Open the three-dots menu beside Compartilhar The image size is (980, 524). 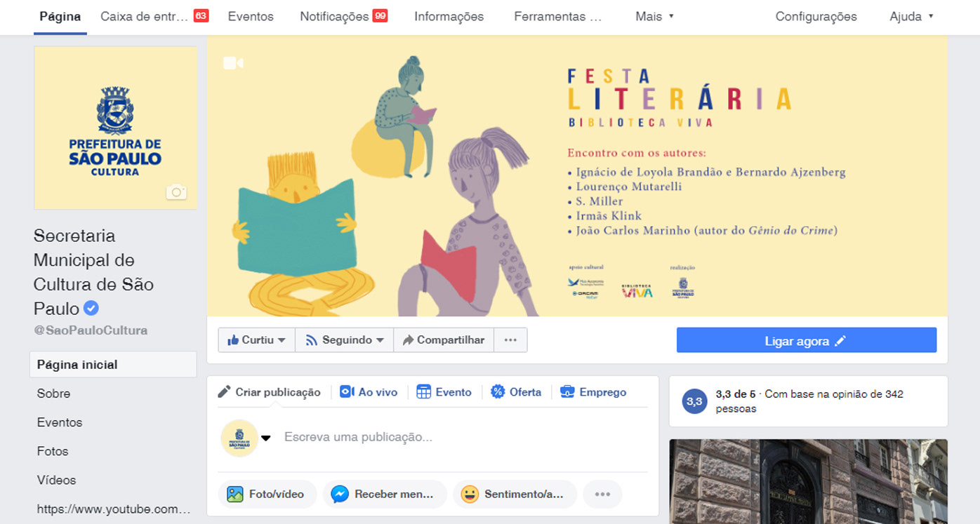pyautogui.click(x=510, y=340)
